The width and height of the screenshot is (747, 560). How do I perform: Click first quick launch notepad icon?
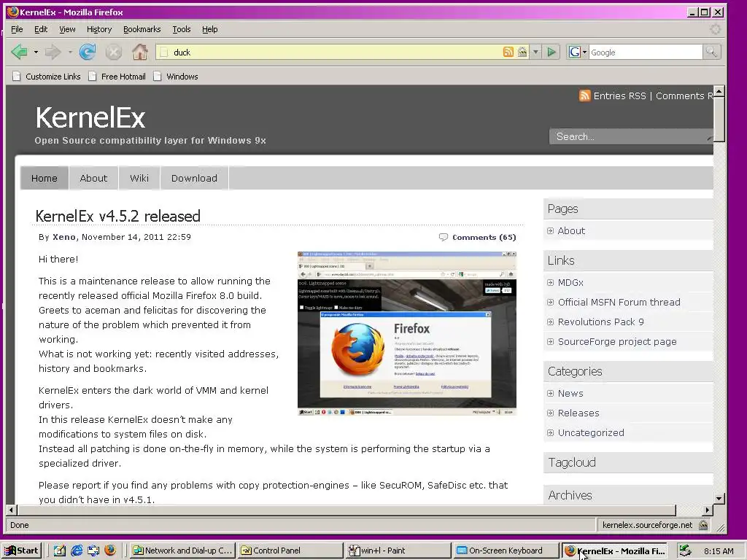click(60, 551)
